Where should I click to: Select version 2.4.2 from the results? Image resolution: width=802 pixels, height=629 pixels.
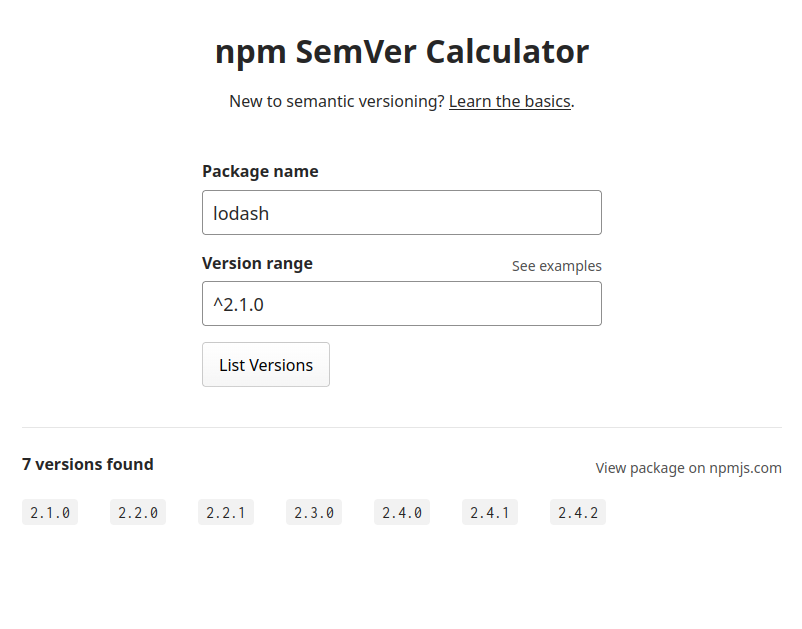pyautogui.click(x=578, y=512)
